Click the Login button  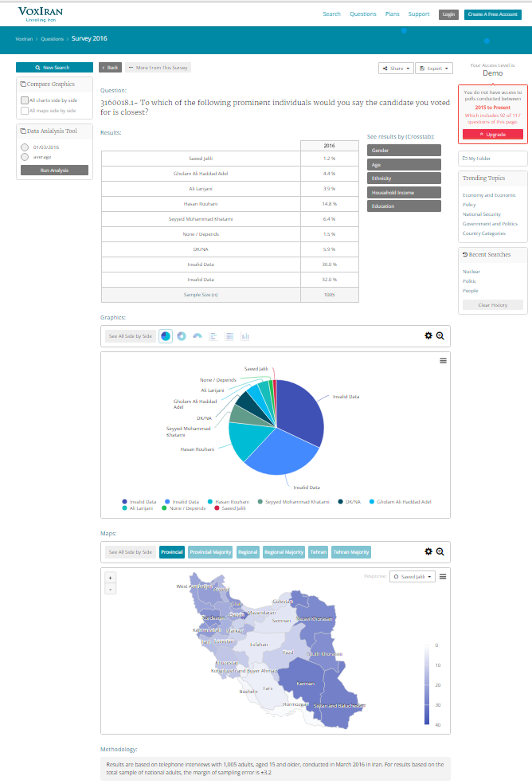coord(448,14)
